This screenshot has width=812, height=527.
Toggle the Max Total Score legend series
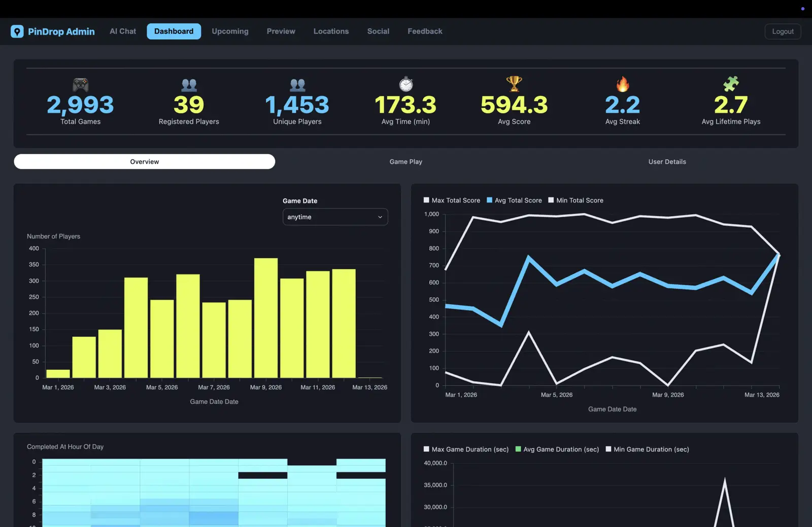point(452,200)
